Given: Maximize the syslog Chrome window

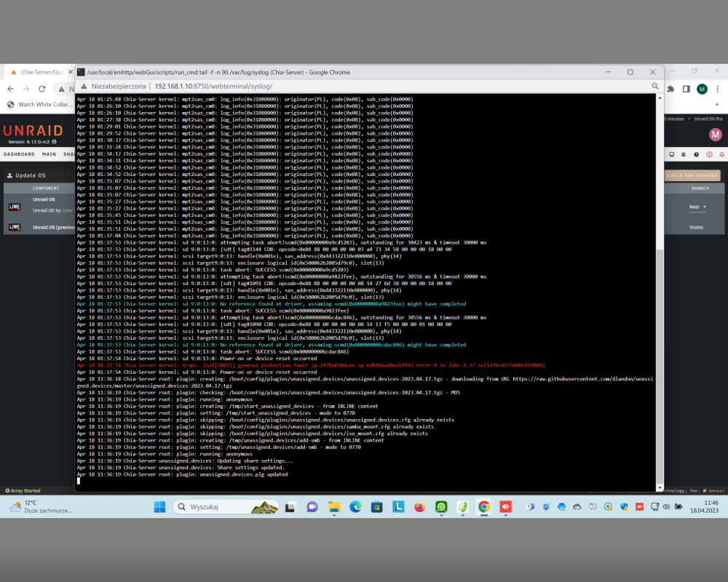Looking at the screenshot, I should point(630,72).
